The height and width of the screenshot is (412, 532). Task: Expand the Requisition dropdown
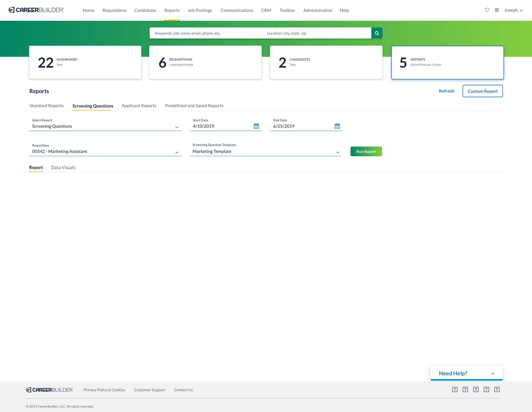tap(177, 152)
